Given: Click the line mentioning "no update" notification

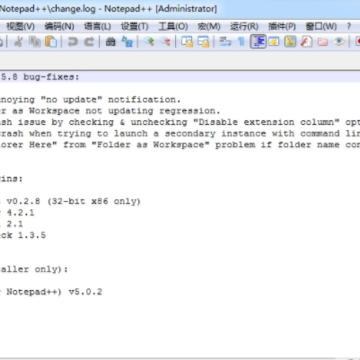Looking at the screenshot, I should click(x=90, y=100).
